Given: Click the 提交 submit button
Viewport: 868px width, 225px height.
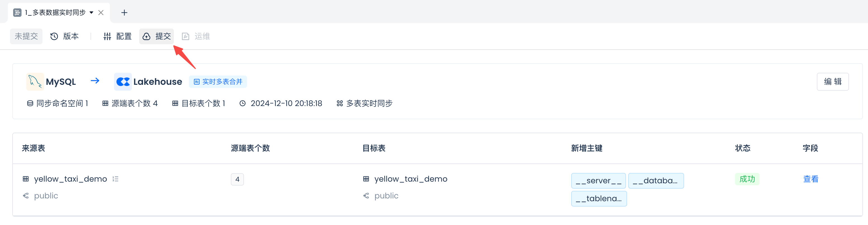Looking at the screenshot, I should tap(157, 36).
